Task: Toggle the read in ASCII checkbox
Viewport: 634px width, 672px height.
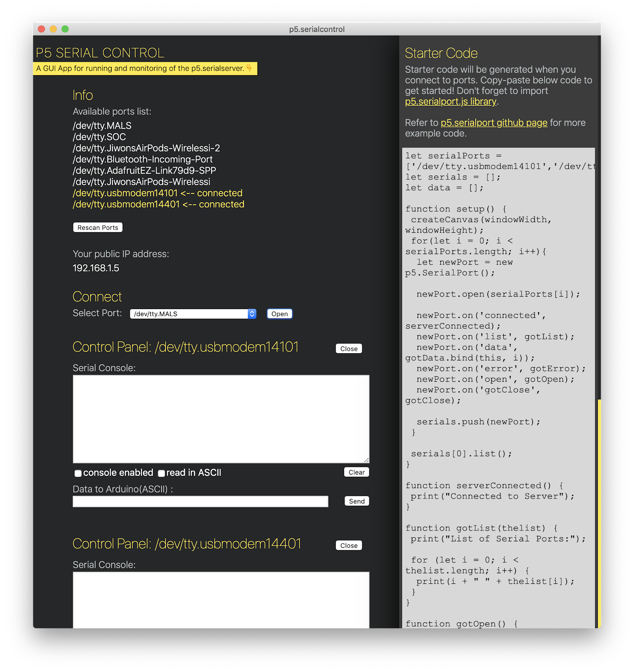Action: [161, 473]
